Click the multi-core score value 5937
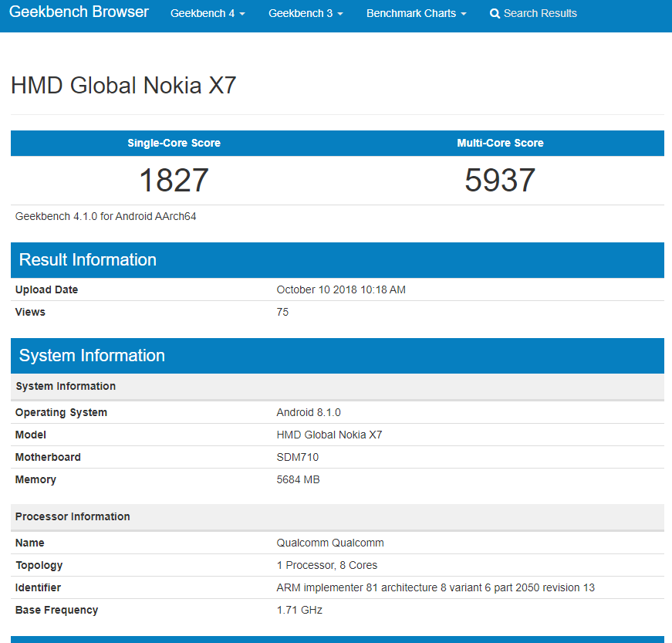Viewport: 672px width, 643px height. tap(500, 180)
